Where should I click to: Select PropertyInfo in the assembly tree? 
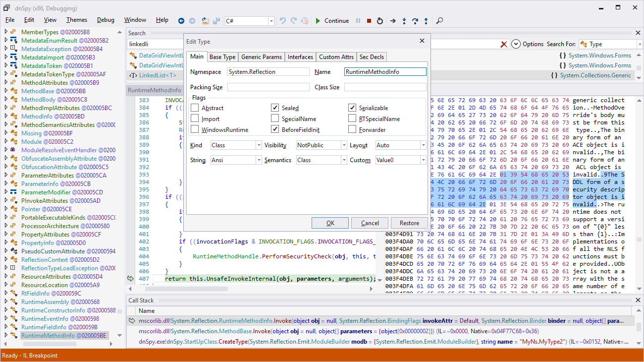(x=54, y=243)
